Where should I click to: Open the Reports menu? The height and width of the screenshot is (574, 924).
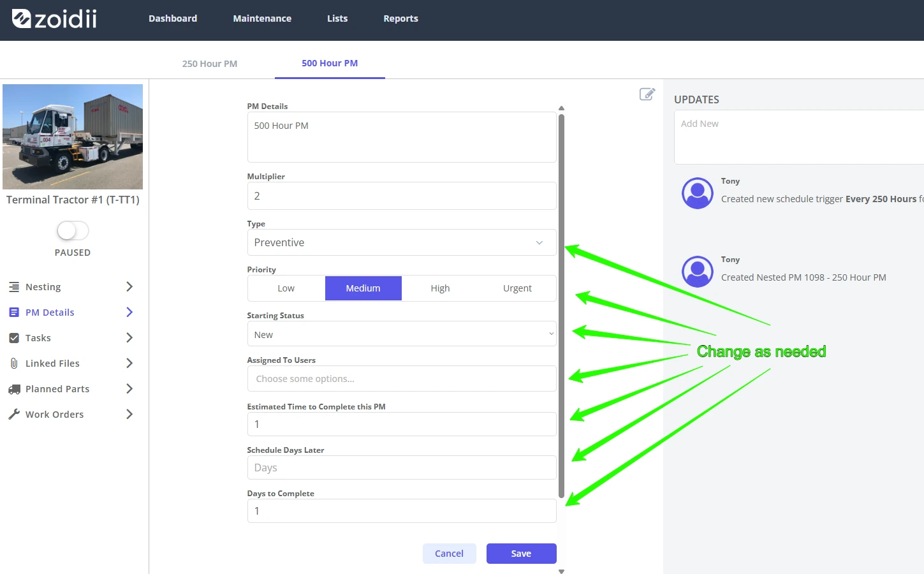tap(400, 18)
